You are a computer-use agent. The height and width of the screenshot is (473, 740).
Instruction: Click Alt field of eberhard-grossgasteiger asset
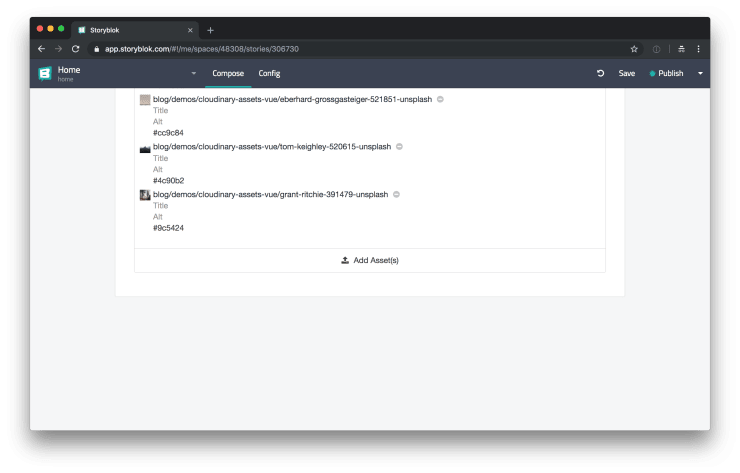click(x=158, y=122)
